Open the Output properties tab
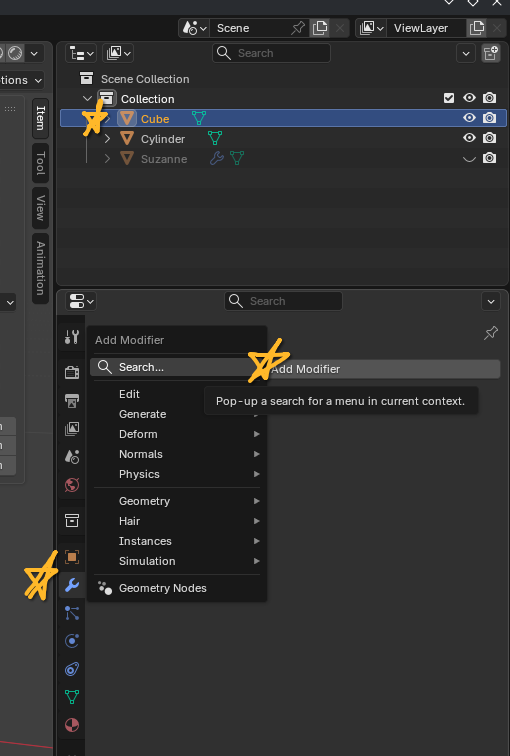The width and height of the screenshot is (510, 756). point(72,400)
